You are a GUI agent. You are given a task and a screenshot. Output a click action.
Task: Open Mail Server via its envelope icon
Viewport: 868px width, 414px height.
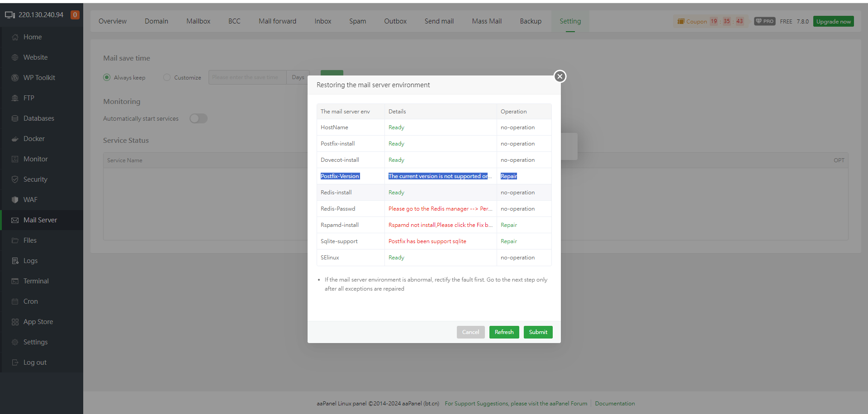(x=15, y=220)
